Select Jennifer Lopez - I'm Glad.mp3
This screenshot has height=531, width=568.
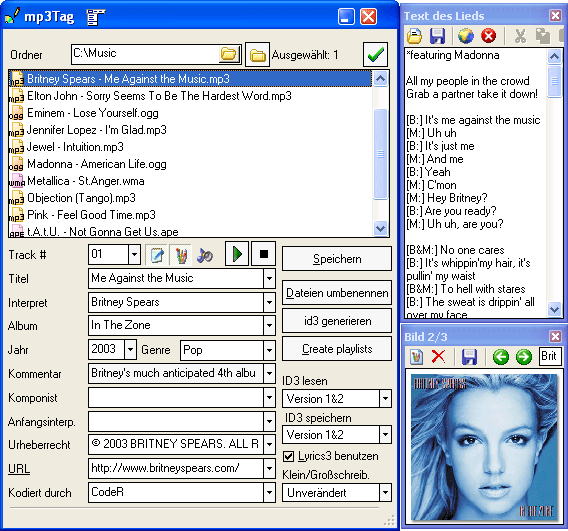pos(190,130)
